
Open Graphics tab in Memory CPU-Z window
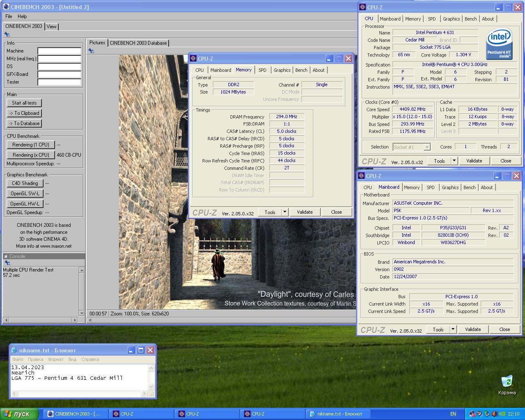pos(282,70)
